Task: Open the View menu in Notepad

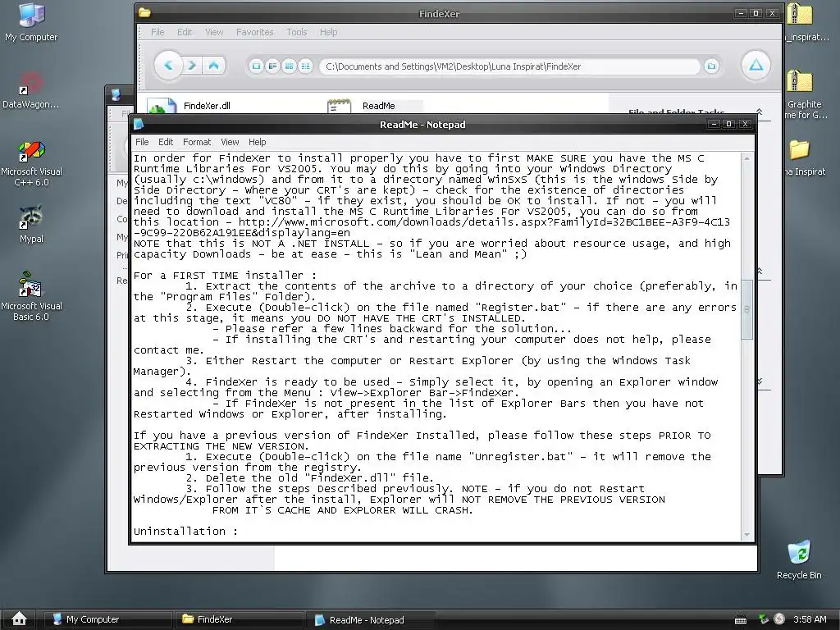Action: [x=230, y=142]
